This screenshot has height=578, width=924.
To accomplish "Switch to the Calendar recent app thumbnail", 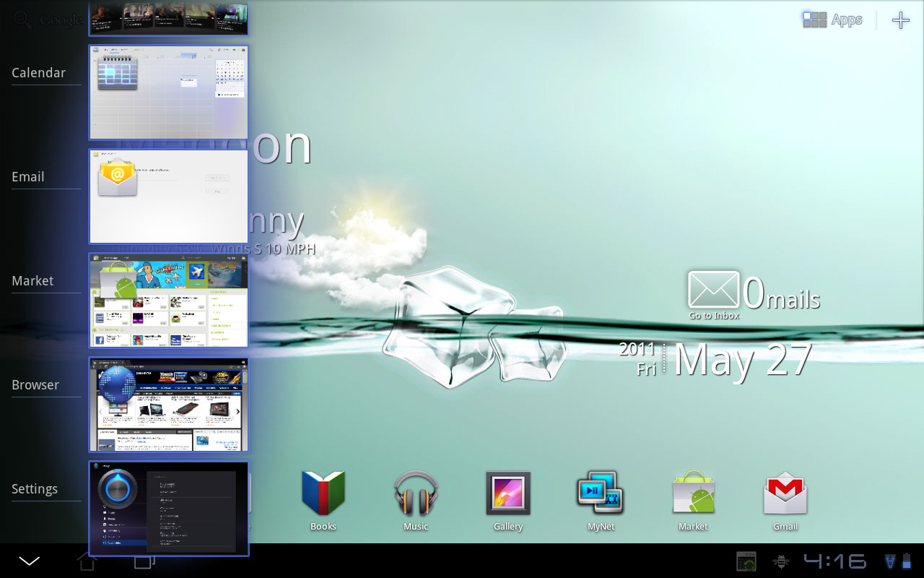I will pos(168,92).
